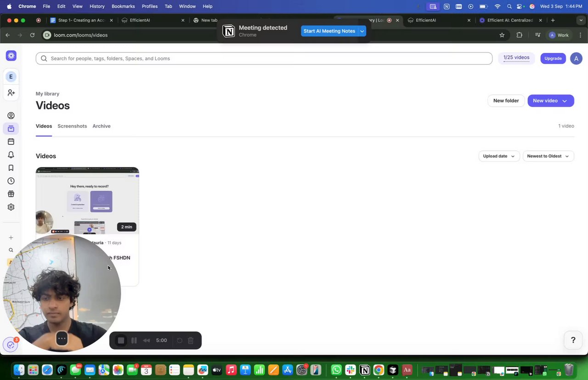Open the three-dot menu on camera bubble
Image resolution: width=588 pixels, height=380 pixels.
pyautogui.click(x=62, y=339)
